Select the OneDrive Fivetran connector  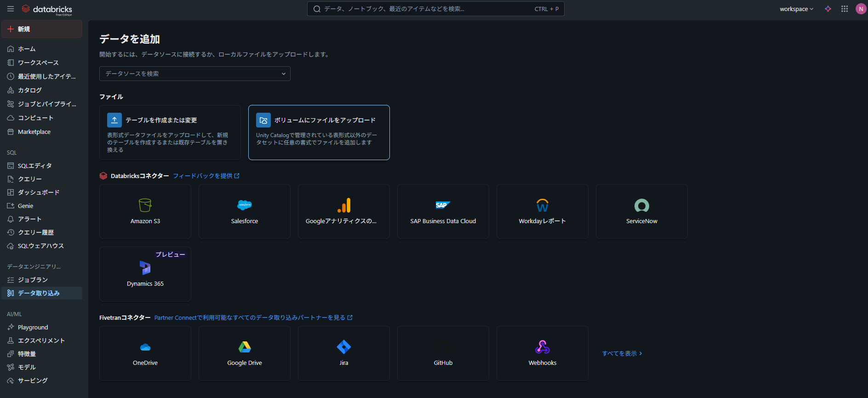point(145,353)
